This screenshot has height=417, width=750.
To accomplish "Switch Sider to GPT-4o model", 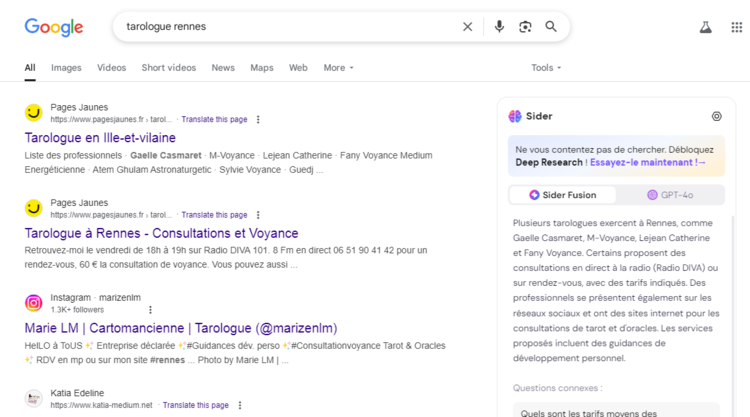I will pyautogui.click(x=670, y=195).
